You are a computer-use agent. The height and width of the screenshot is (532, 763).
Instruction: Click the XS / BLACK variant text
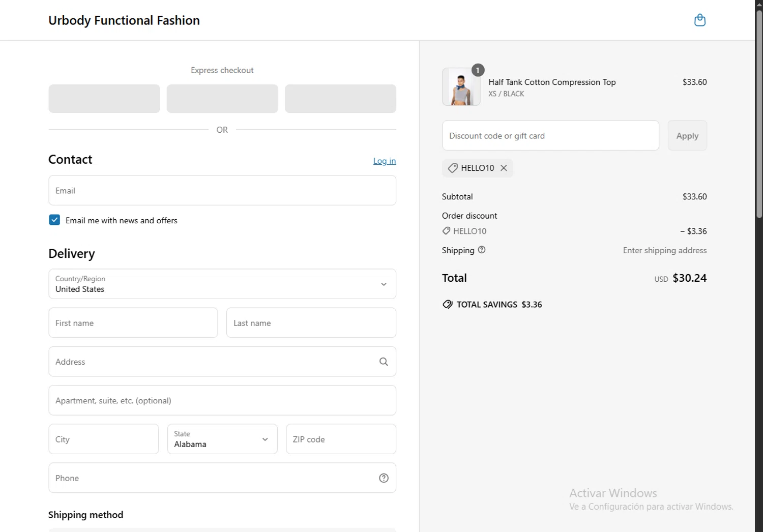(x=506, y=94)
